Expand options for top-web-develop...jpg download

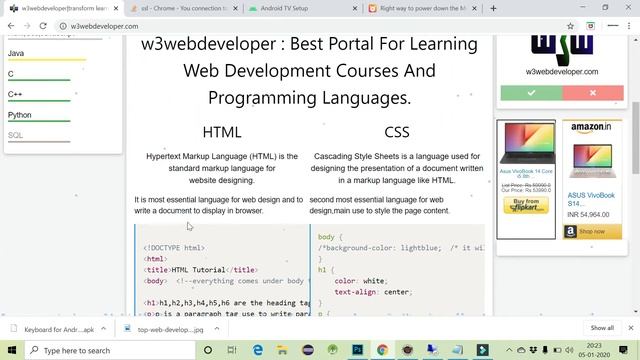coord(217,329)
